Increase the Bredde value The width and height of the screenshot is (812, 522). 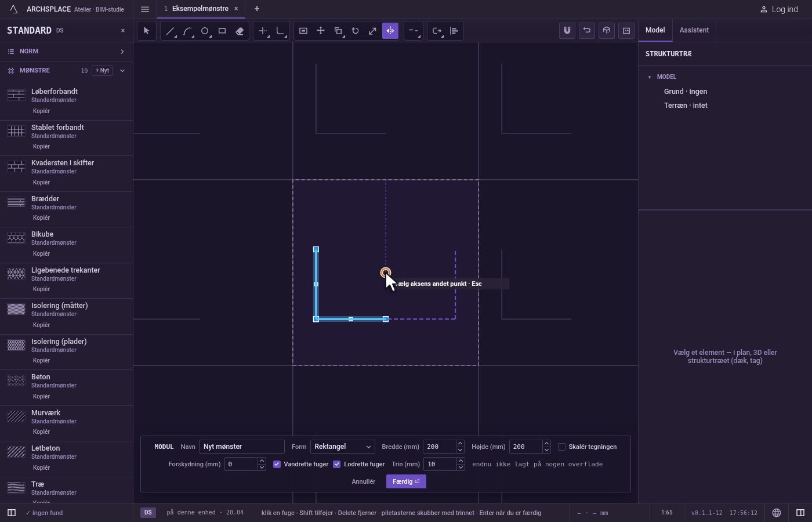coord(460,443)
